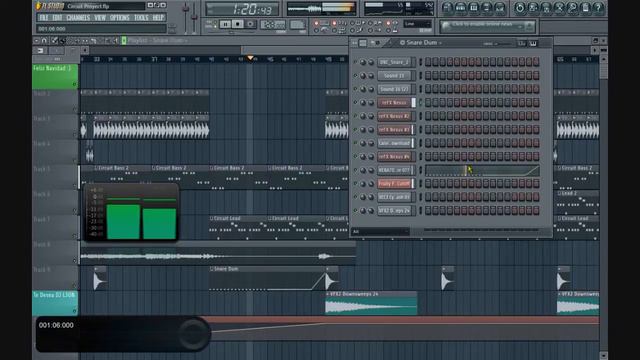Click the tempo display next to the record button
640x360 pixels.
[273, 25]
